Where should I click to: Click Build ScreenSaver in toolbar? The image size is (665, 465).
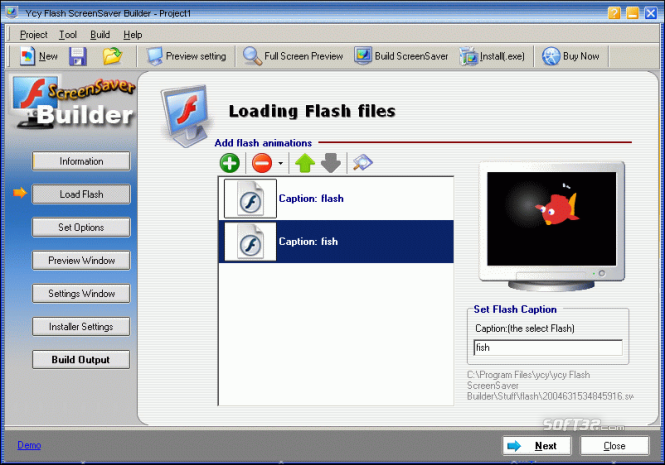click(x=401, y=56)
